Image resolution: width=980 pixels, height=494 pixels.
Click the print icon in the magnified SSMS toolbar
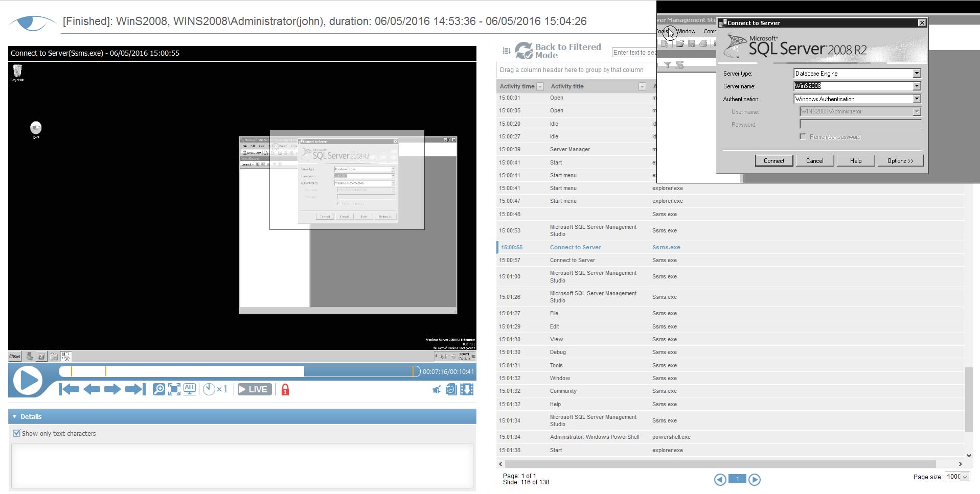coord(703,44)
